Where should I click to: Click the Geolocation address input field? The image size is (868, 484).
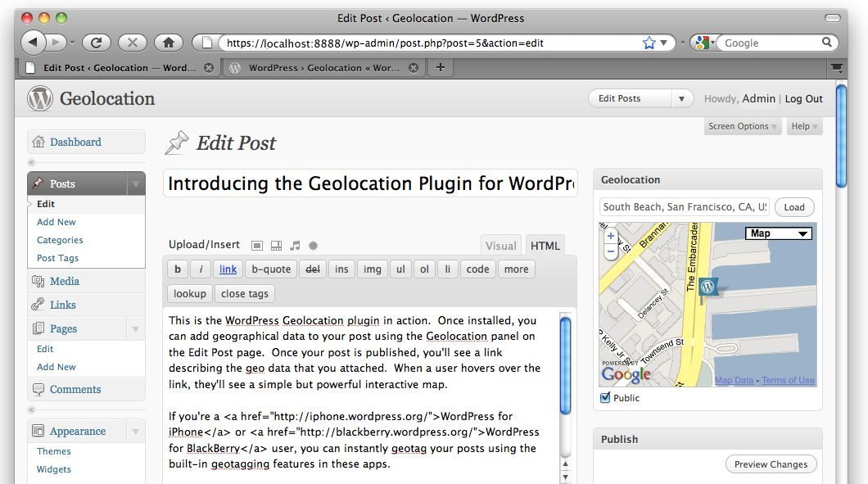point(685,207)
